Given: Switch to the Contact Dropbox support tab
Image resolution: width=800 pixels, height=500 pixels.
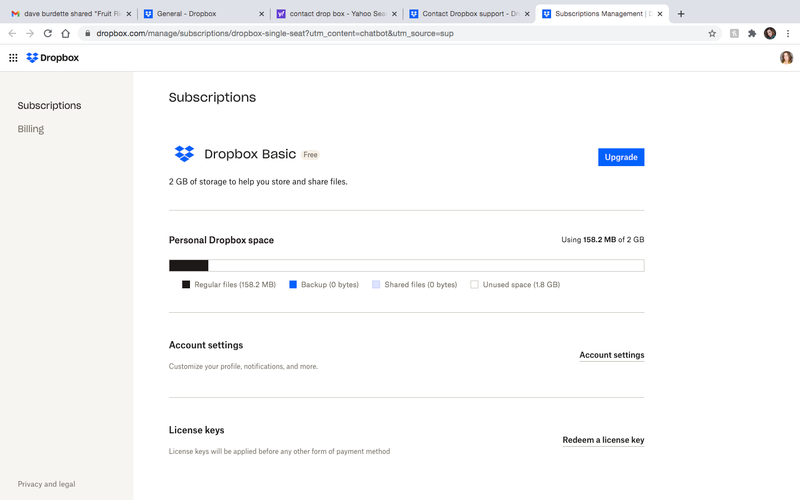Looking at the screenshot, I should tap(465, 14).
